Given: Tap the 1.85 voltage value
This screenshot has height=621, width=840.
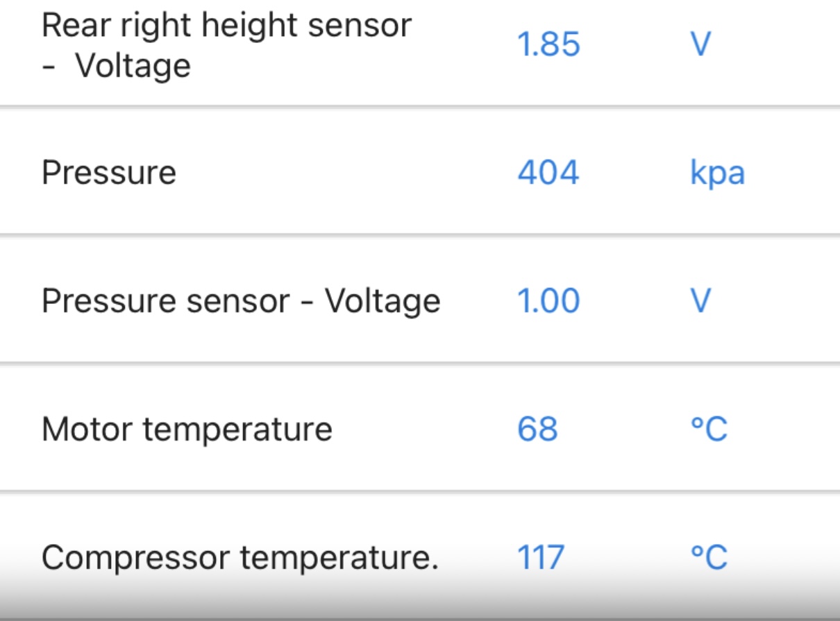Looking at the screenshot, I should [x=548, y=45].
